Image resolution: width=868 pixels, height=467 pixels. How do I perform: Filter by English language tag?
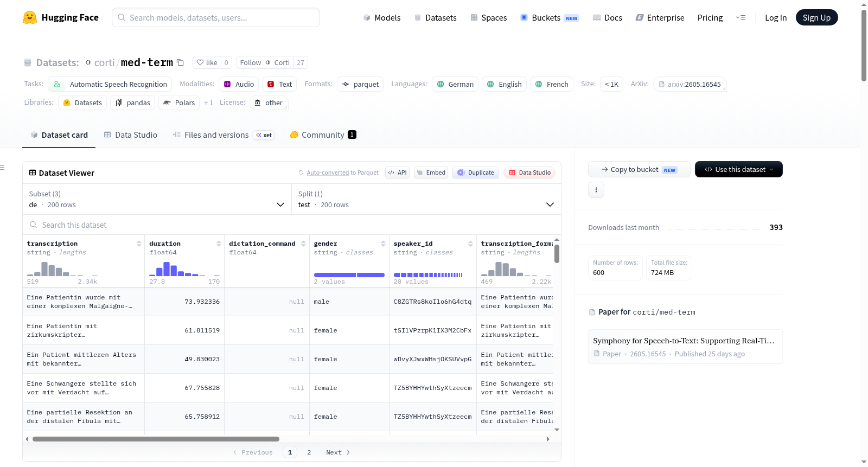point(505,84)
